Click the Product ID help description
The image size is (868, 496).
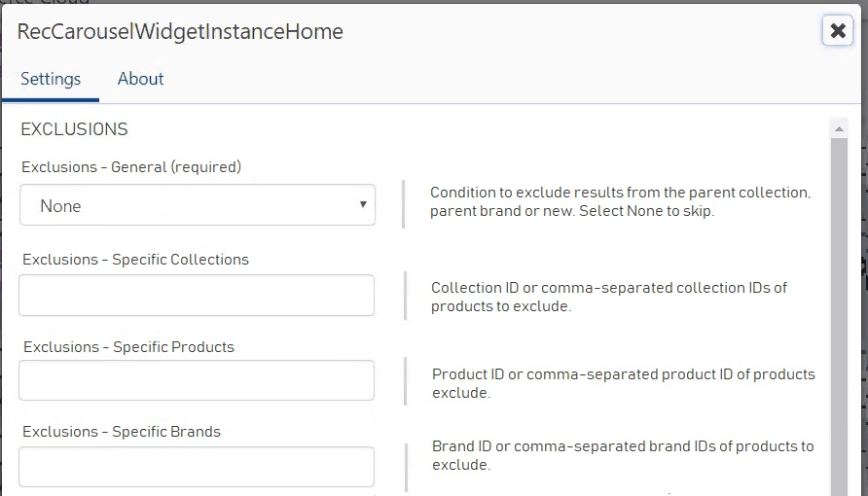[623, 383]
